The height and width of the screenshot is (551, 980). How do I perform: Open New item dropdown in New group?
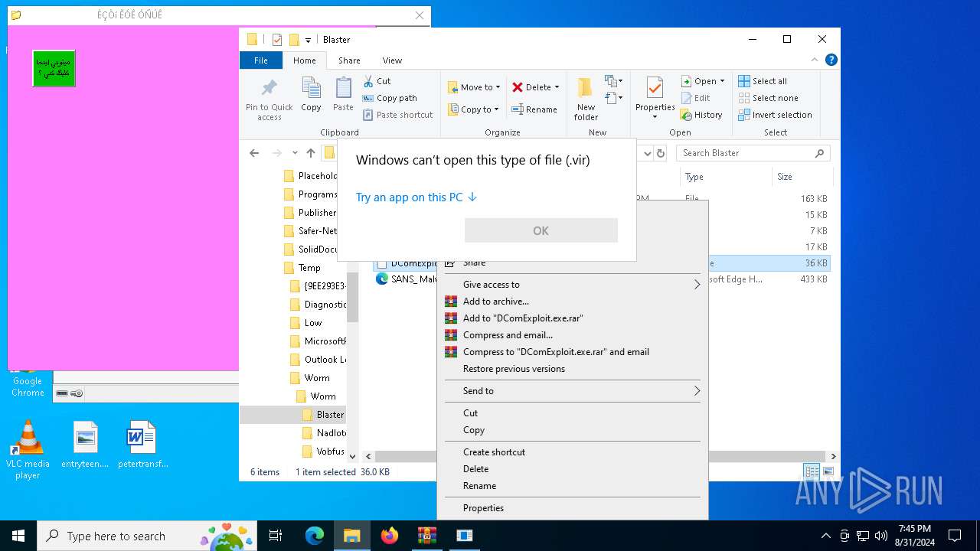[x=612, y=81]
